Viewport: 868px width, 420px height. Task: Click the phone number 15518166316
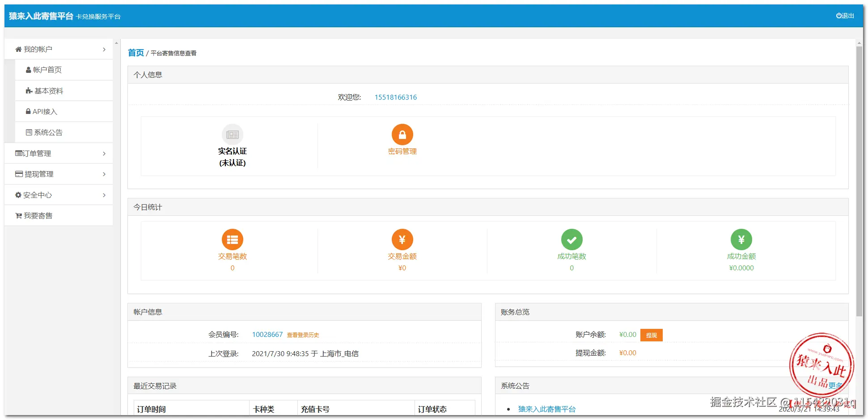point(396,97)
